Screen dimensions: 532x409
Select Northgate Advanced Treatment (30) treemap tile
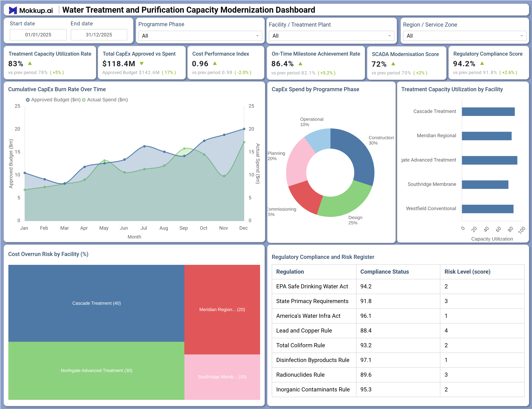96,371
